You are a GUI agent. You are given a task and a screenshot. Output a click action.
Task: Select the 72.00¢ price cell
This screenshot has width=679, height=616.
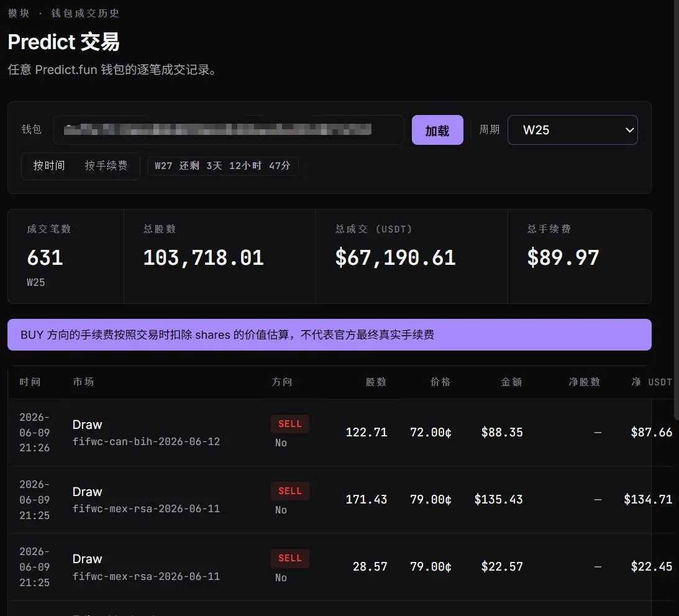(431, 433)
